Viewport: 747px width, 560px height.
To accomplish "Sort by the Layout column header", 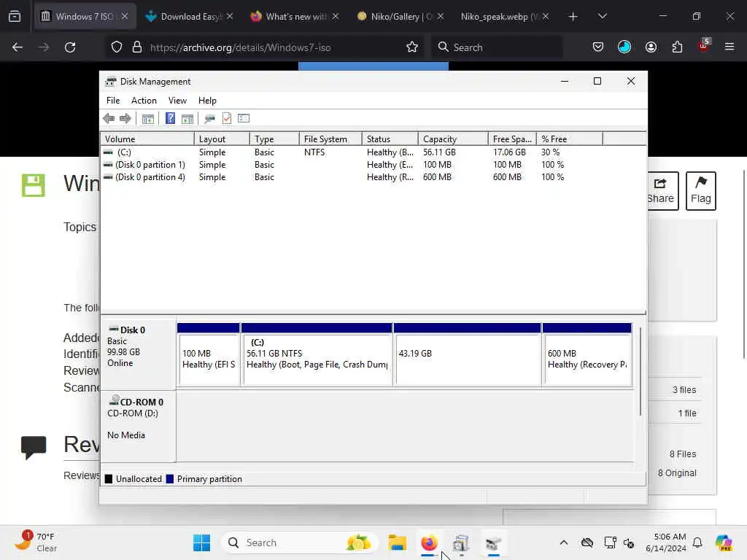I will (222, 139).
